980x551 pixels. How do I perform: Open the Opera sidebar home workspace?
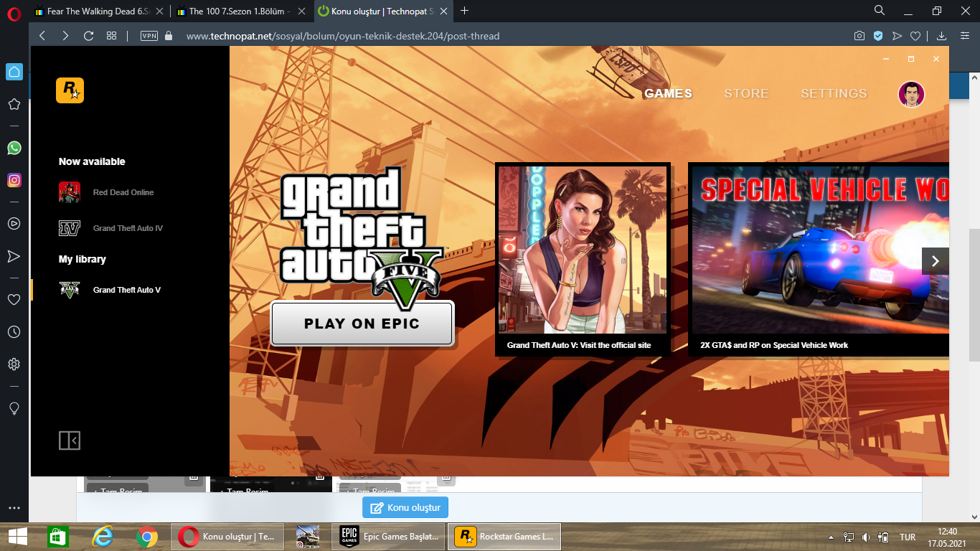(x=14, y=72)
